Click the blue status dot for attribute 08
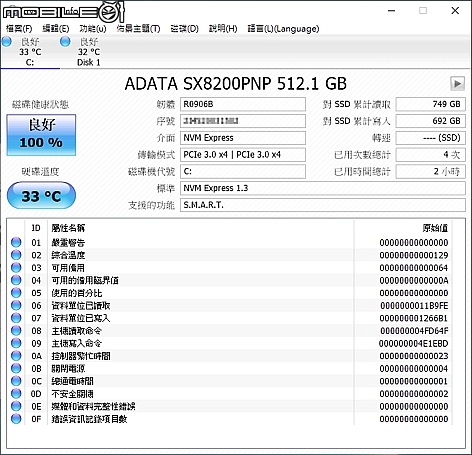This screenshot has height=455, width=472. pyautogui.click(x=16, y=331)
